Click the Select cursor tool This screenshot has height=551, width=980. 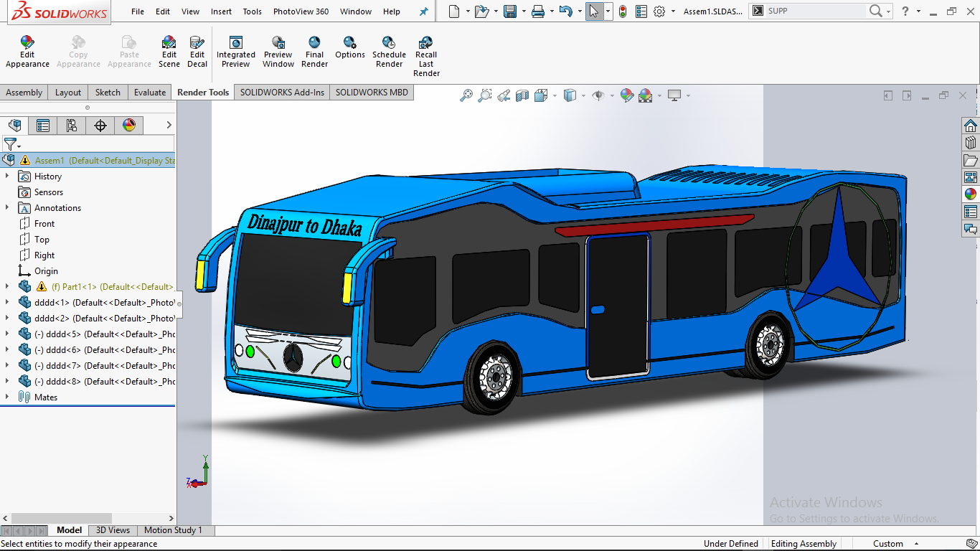coord(594,11)
